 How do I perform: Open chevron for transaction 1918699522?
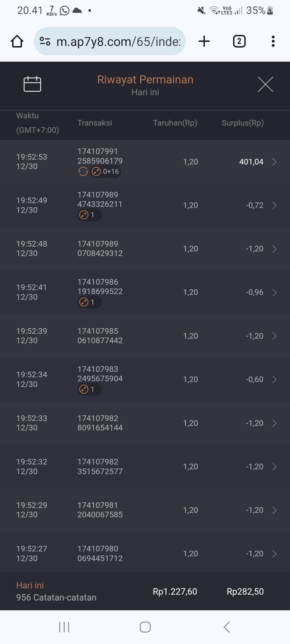coord(274,292)
